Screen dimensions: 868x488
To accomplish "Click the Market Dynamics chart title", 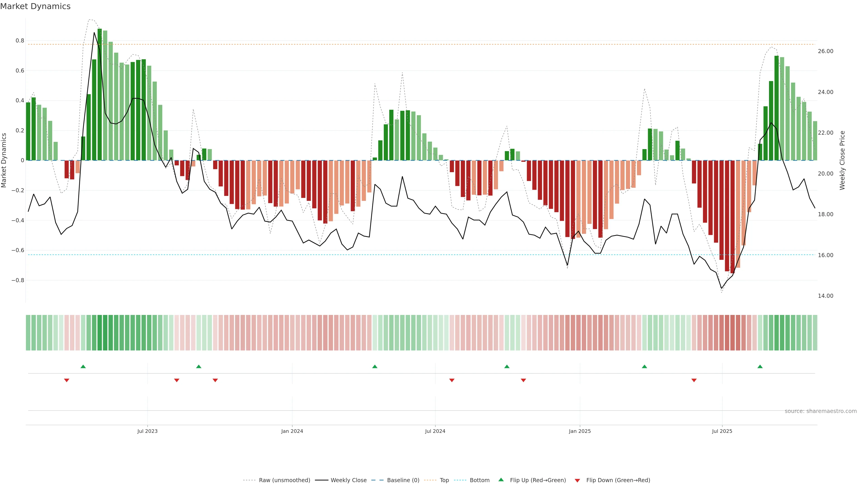I will coord(35,6).
